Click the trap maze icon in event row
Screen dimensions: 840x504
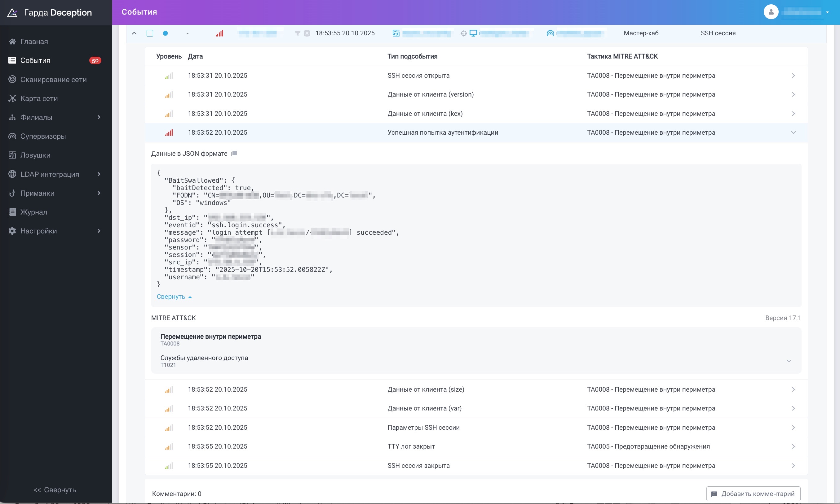[x=396, y=33]
